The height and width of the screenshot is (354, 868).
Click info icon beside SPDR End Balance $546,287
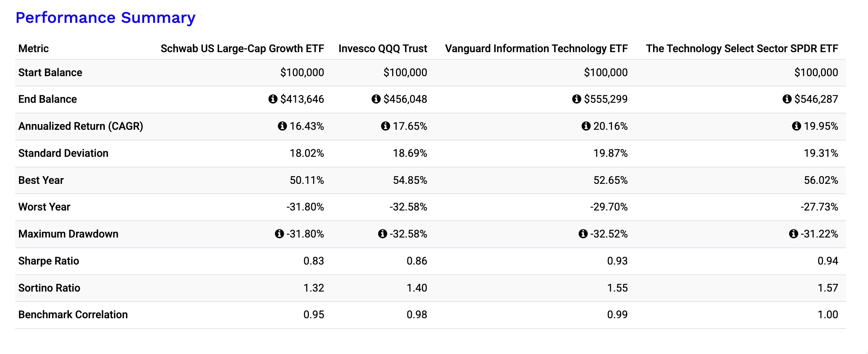pos(787,99)
